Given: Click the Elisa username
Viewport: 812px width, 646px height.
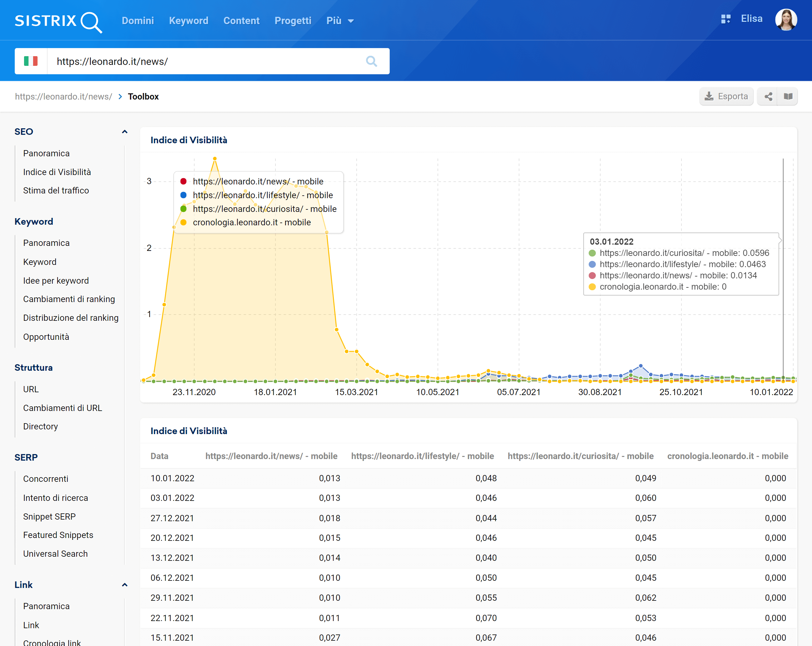Looking at the screenshot, I should pyautogui.click(x=751, y=19).
